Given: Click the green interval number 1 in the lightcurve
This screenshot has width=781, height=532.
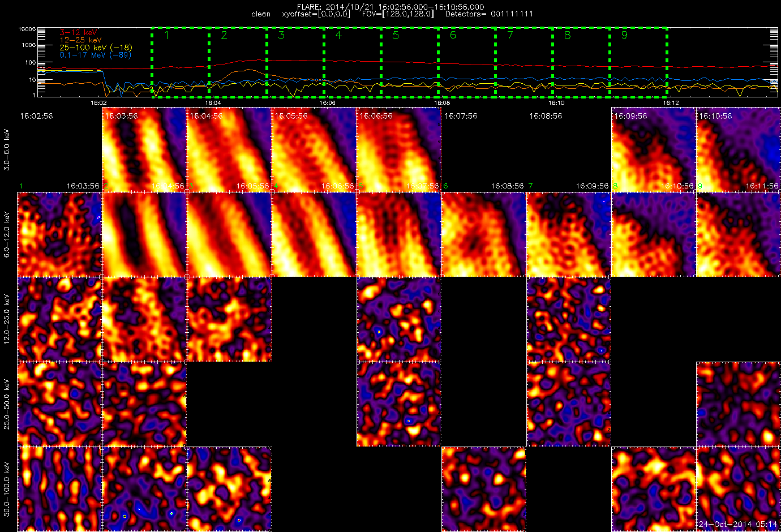Looking at the screenshot, I should click(x=166, y=35).
